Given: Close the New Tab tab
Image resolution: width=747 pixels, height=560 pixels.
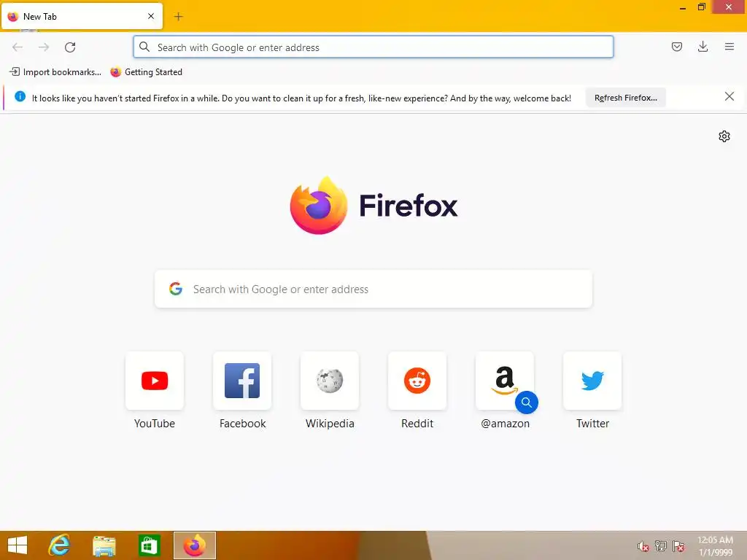Looking at the screenshot, I should pos(151,16).
